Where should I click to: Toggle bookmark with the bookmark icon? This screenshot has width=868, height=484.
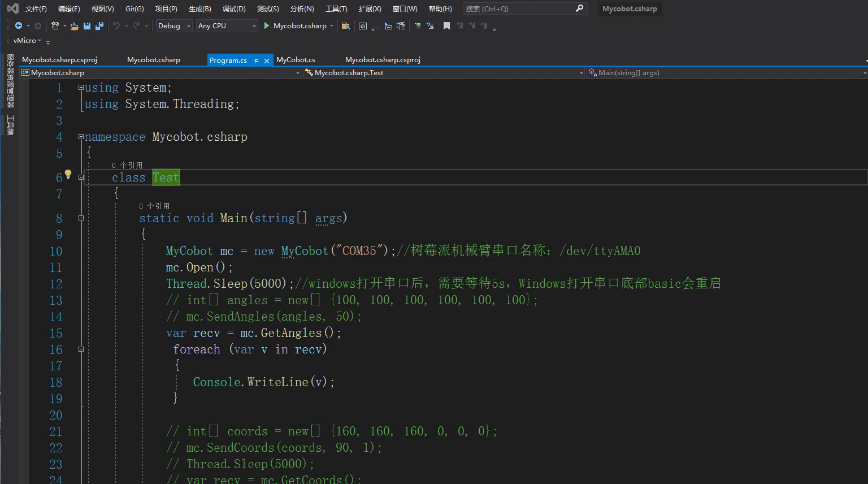[x=446, y=26]
